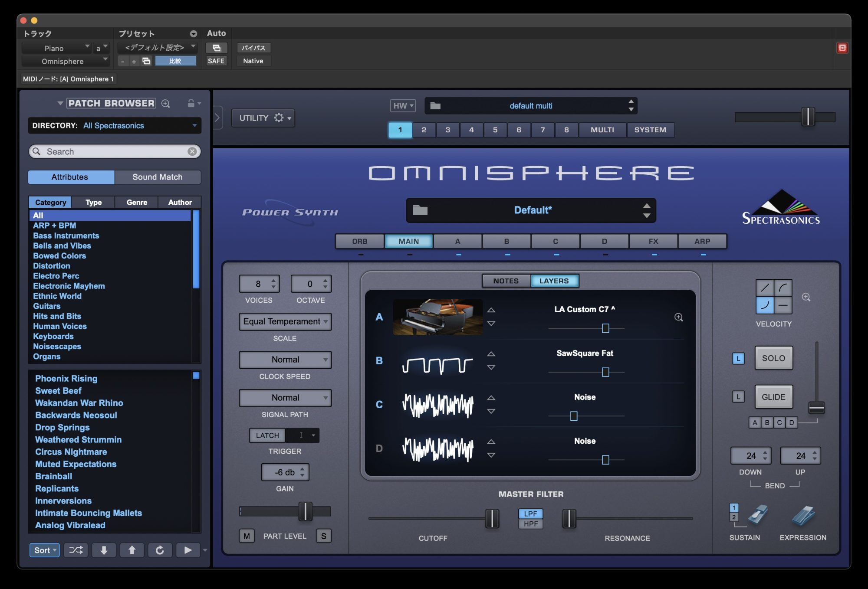Click the preset copy icon beside plus button
Screen dimensions: 868x589
[146, 61]
